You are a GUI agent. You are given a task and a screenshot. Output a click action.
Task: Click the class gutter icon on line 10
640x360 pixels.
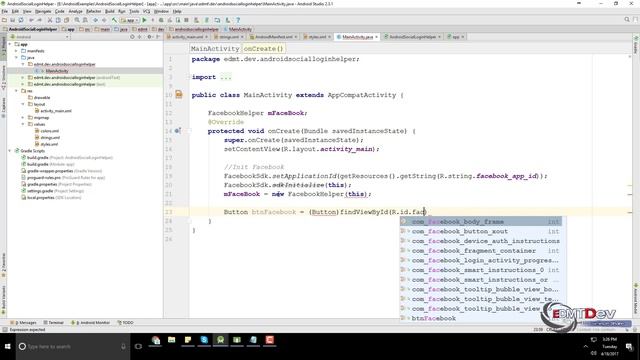tap(179, 95)
